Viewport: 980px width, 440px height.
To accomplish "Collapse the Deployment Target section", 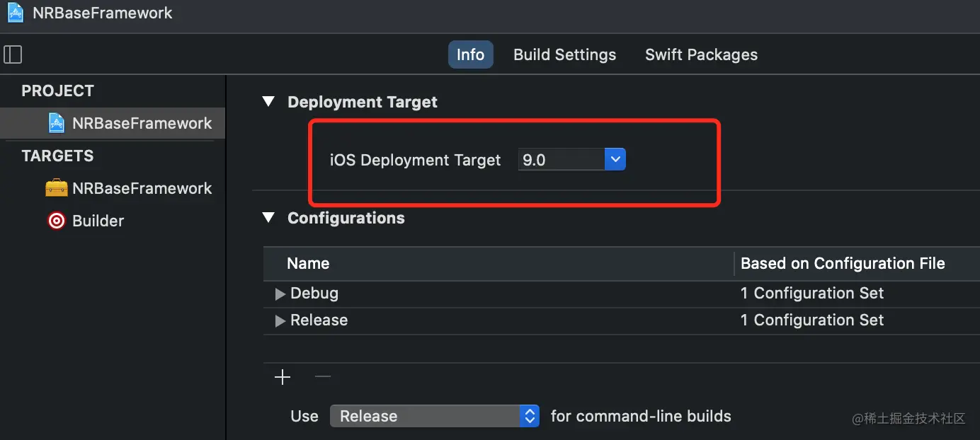I will [x=268, y=102].
